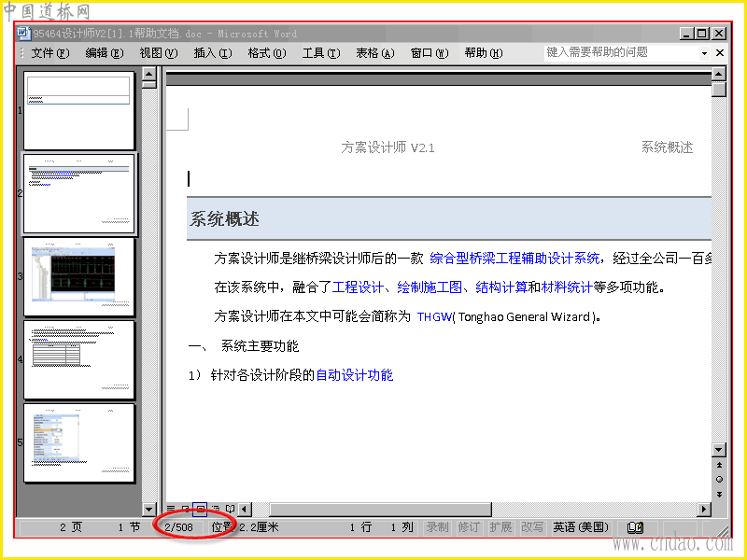Select page 3 thumbnail
The height and width of the screenshot is (560, 747).
(x=79, y=277)
